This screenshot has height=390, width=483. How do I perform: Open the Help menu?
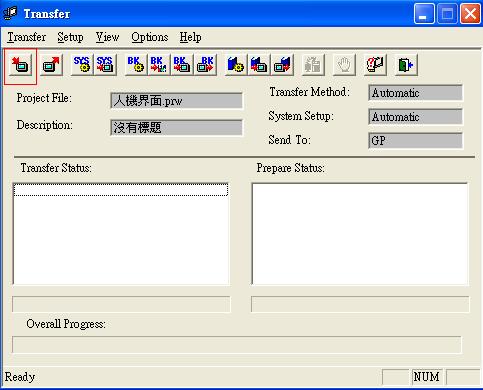click(190, 37)
